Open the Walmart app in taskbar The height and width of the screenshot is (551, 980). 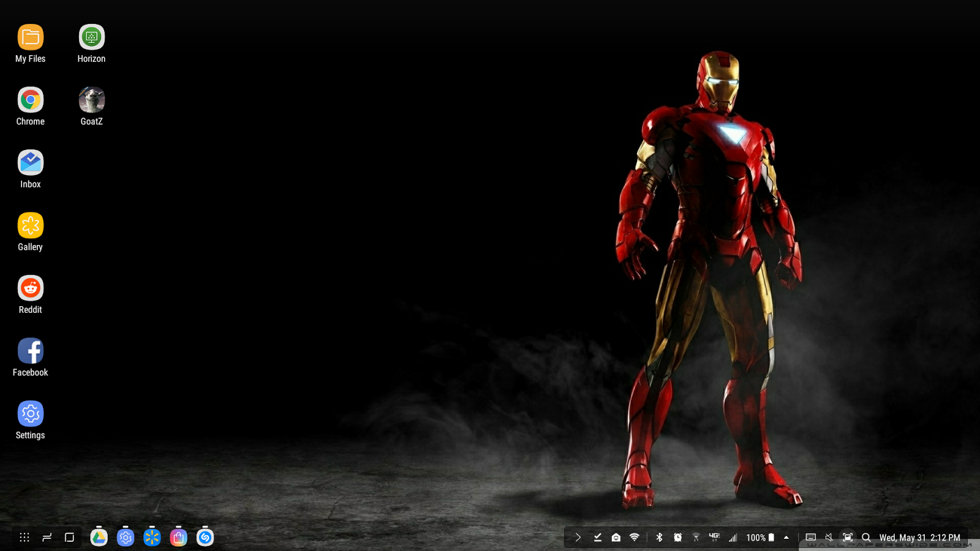[x=152, y=538]
